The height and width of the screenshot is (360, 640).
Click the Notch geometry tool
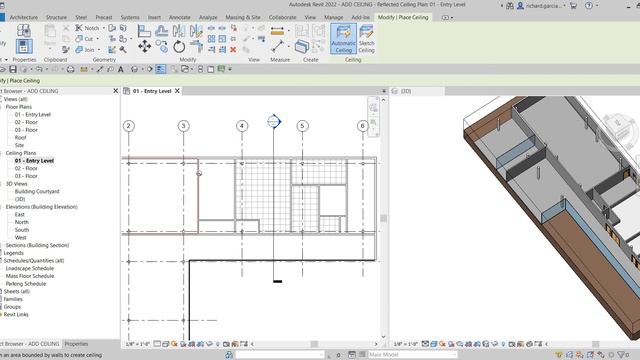pos(87,28)
